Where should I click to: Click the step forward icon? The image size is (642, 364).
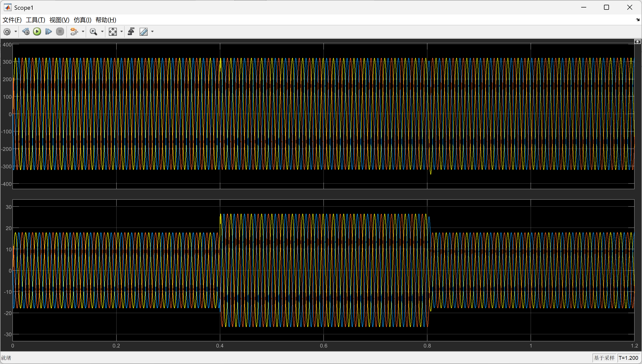tap(48, 32)
